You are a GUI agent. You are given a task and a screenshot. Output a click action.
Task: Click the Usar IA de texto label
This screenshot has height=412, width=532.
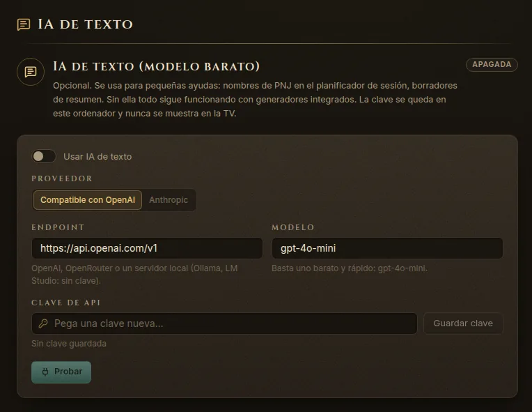[97, 157]
